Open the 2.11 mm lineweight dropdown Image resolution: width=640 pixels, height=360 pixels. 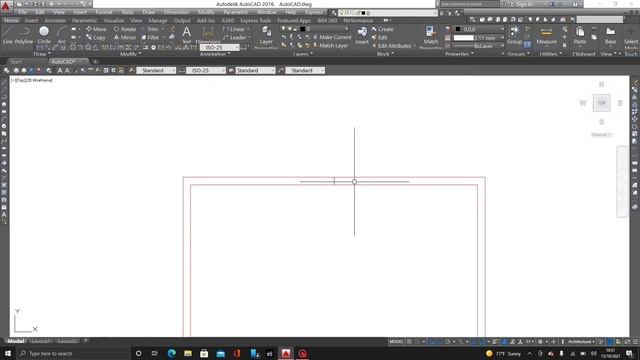478,38
